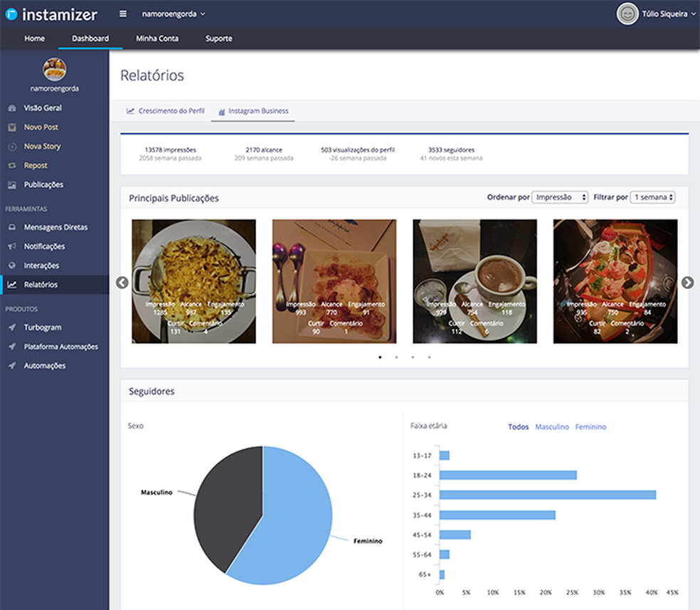Image resolution: width=700 pixels, height=610 pixels.
Task: Open the Filtrar por 1 semana dropdown
Action: 652,197
